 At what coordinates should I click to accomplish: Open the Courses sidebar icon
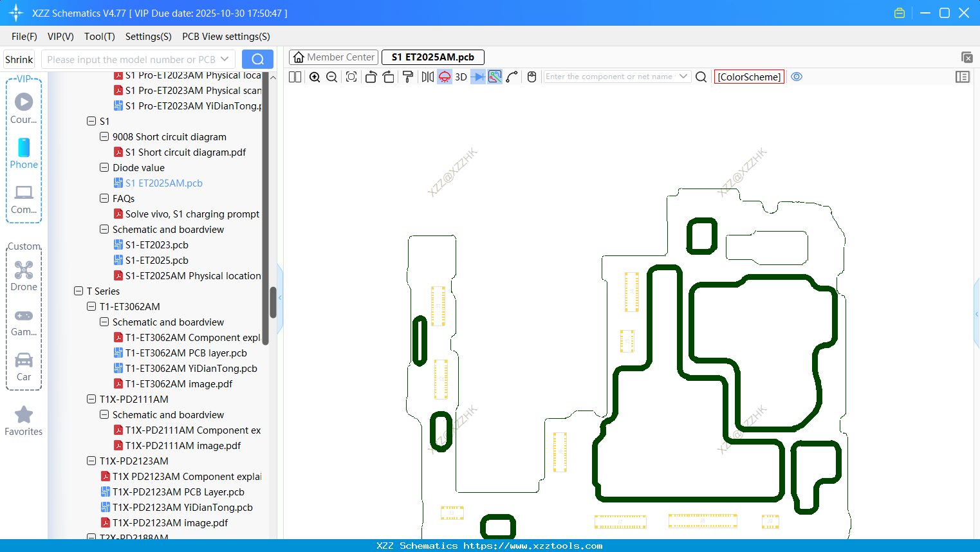coord(24,108)
